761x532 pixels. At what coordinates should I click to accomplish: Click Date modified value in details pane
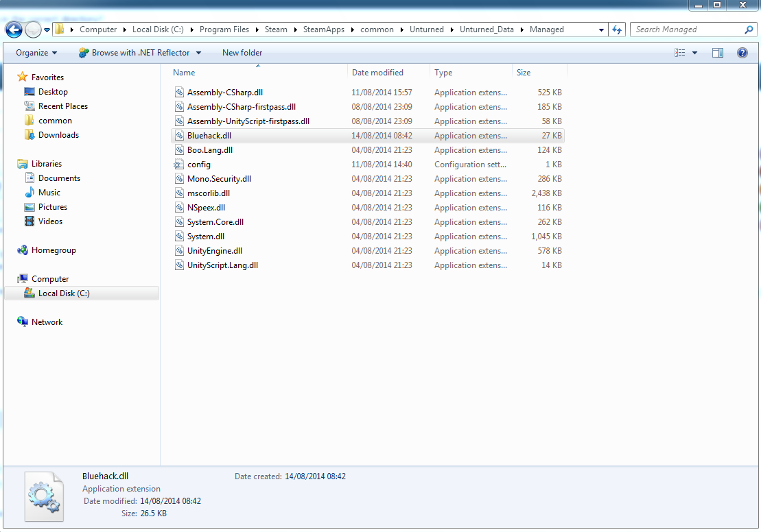coord(170,501)
